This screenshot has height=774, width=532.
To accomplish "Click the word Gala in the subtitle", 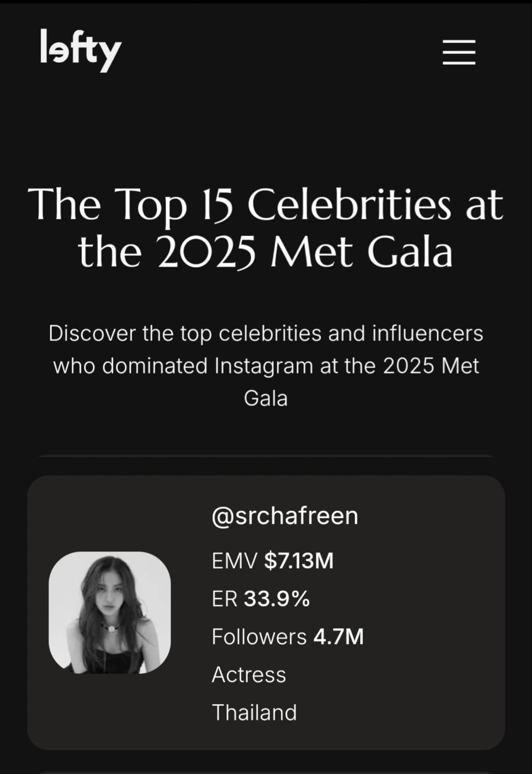I will click(266, 398).
